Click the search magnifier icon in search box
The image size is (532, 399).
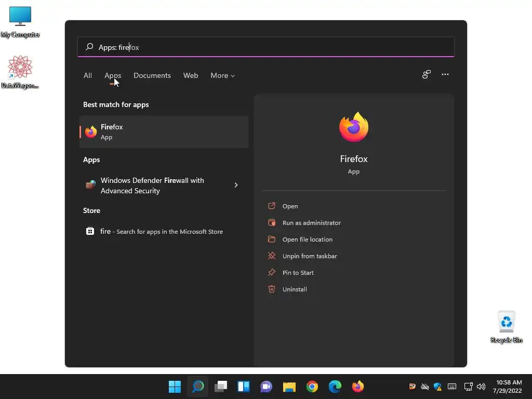(89, 47)
